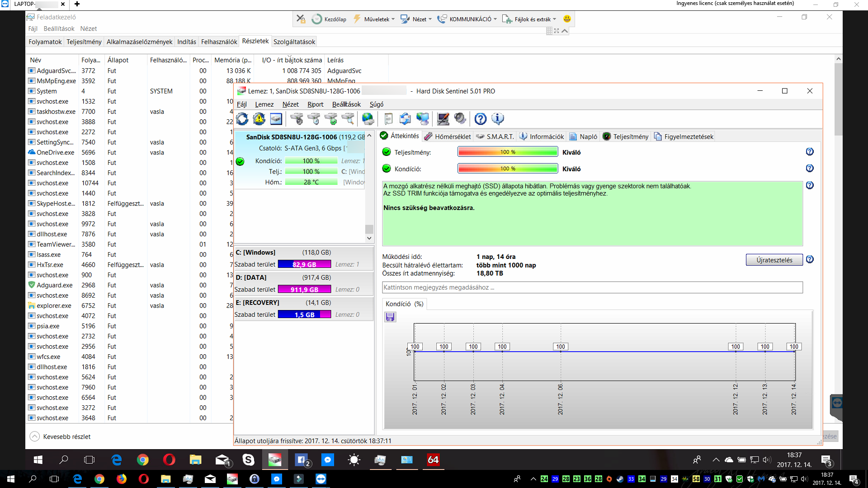Click the report document toolbar icon
Image resolution: width=868 pixels, height=488 pixels.
pyautogui.click(x=388, y=119)
